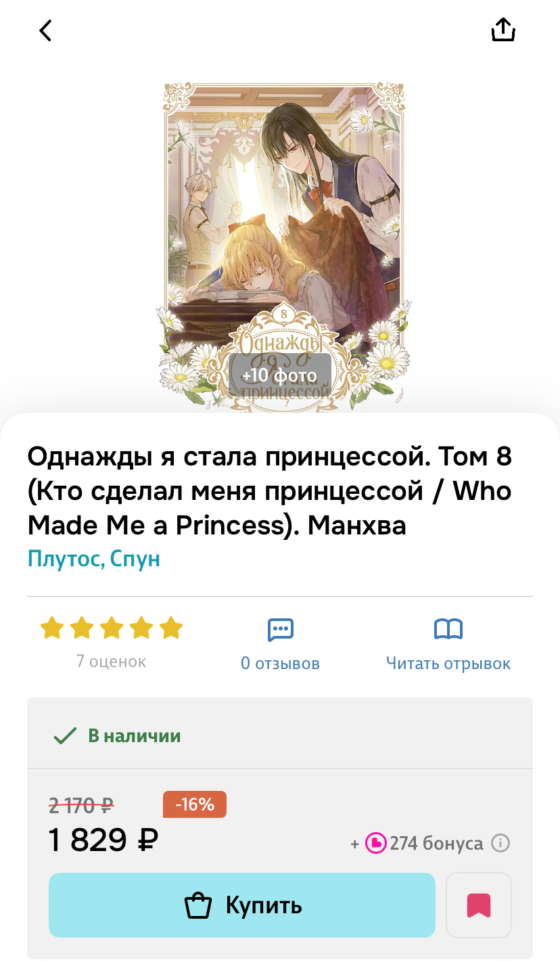Tap the 274 бонуса text
Image resolution: width=560 pixels, height=962 pixels.
(x=436, y=844)
